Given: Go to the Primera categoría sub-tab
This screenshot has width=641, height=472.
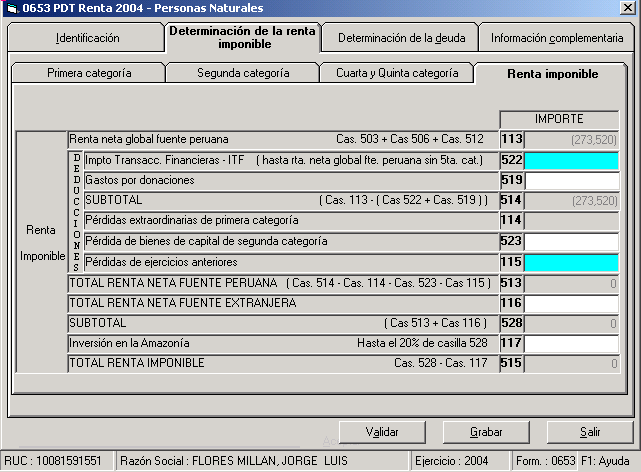Looking at the screenshot, I should coord(89,73).
